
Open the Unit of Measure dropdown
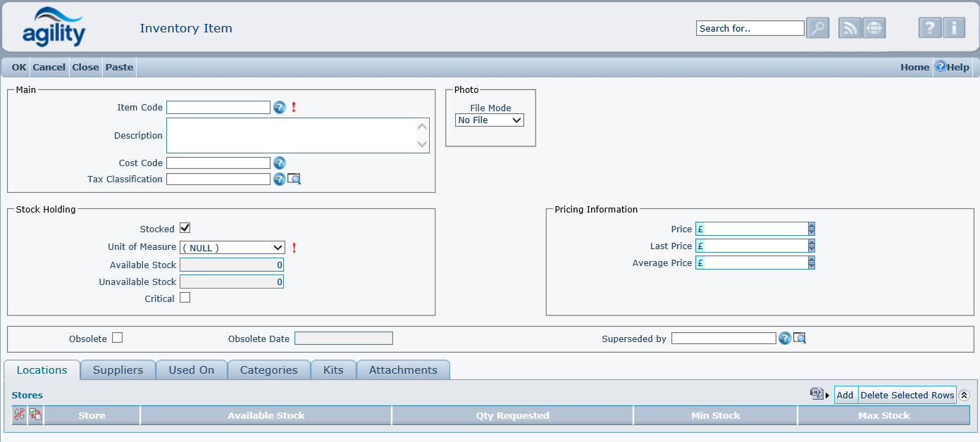[232, 248]
